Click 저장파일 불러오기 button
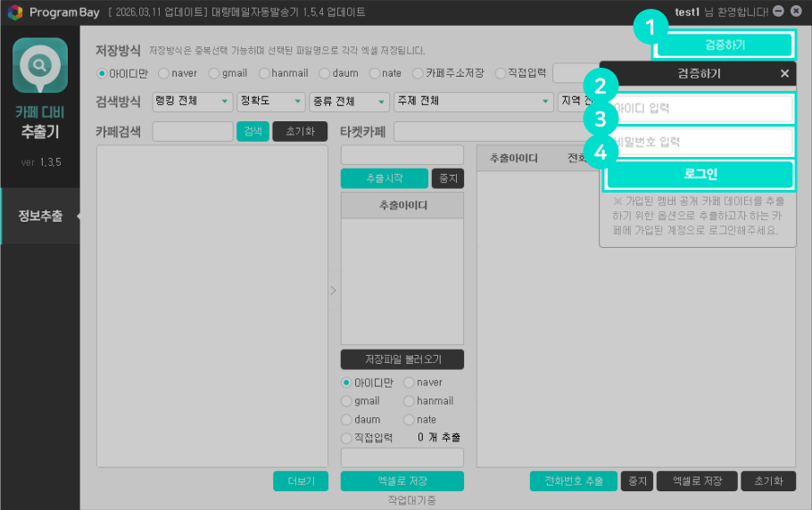Screen dimensions: 812x510 pyautogui.click(x=402, y=359)
